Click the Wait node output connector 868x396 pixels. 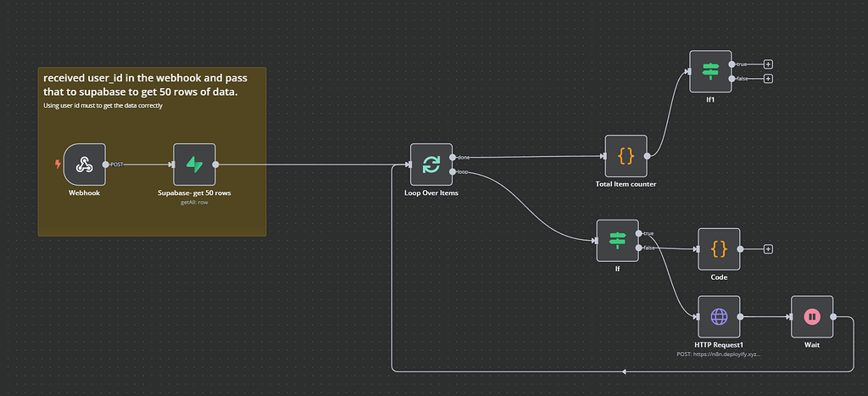pos(834,316)
